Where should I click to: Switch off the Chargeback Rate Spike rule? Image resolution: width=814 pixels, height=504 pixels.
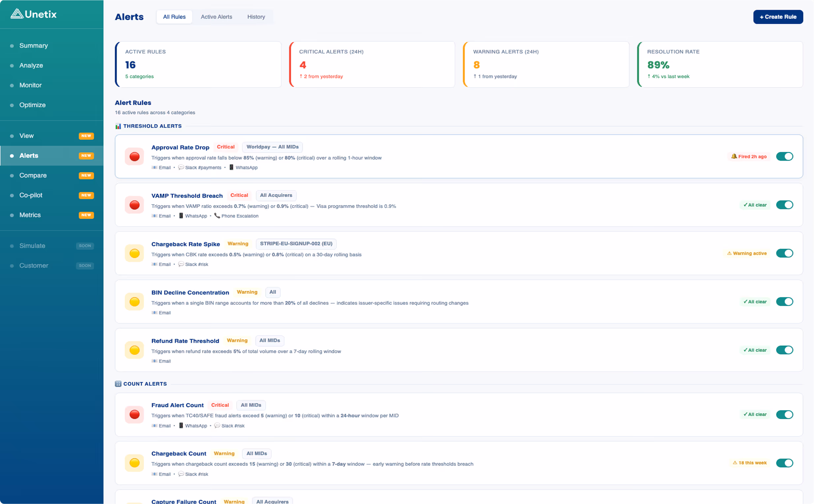tap(784, 253)
